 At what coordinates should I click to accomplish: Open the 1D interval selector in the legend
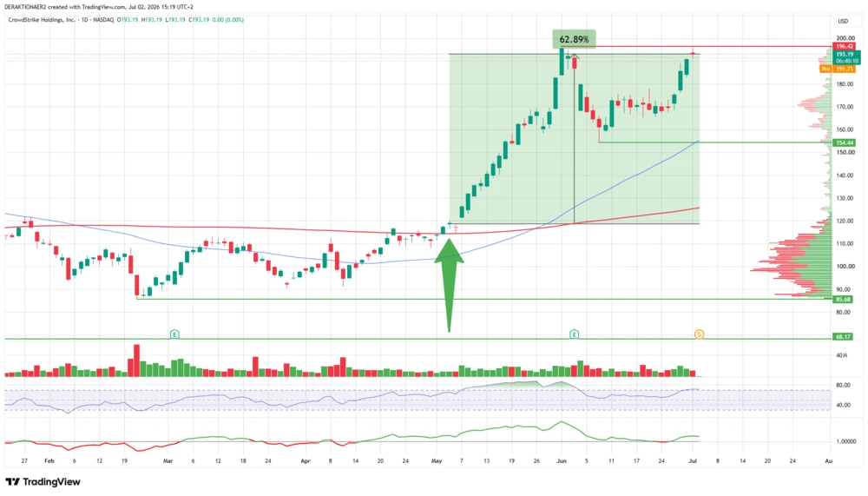[x=84, y=20]
